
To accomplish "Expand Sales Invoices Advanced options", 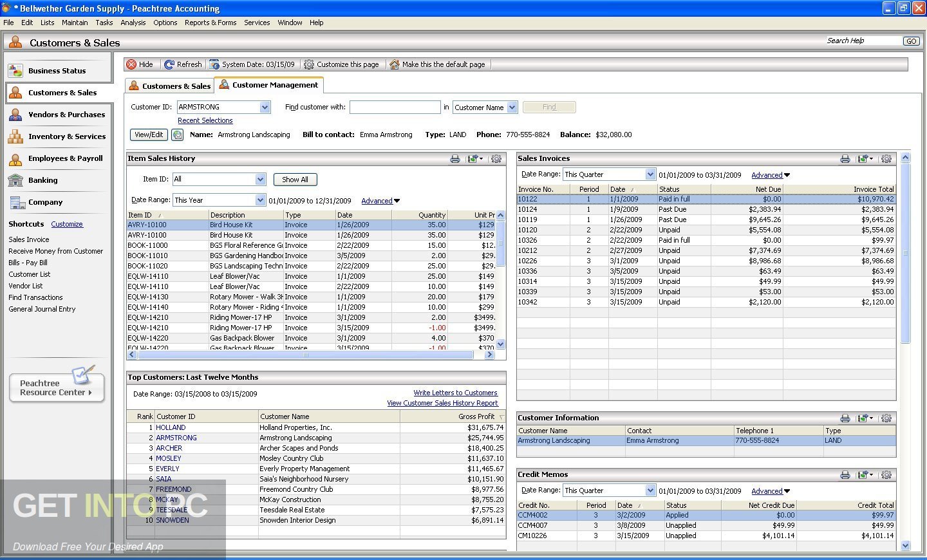I will (771, 175).
